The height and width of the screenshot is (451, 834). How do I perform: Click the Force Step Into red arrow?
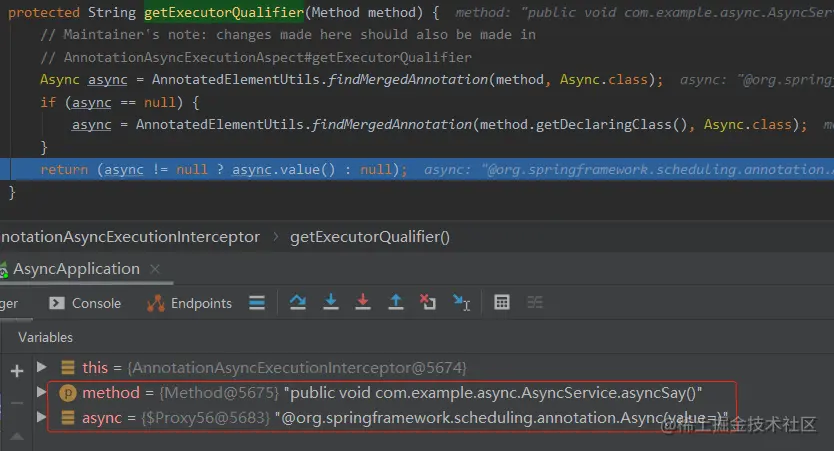click(x=363, y=302)
